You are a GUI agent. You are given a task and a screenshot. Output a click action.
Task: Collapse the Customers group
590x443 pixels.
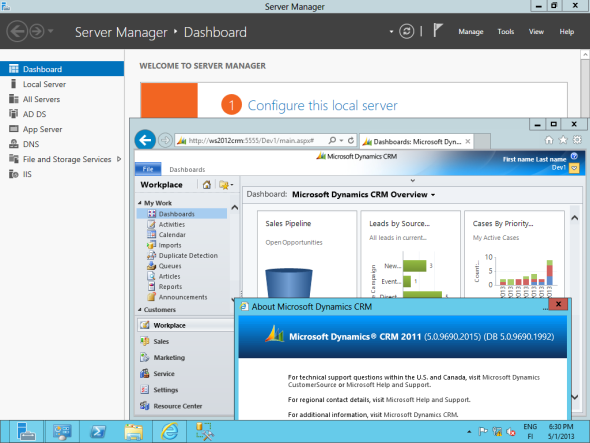coord(140,309)
